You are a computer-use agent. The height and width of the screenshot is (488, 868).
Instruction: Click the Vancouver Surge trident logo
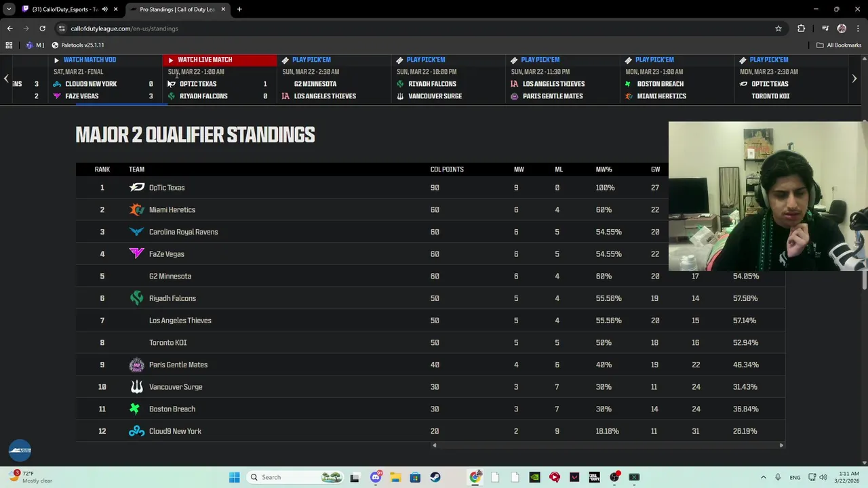click(137, 387)
